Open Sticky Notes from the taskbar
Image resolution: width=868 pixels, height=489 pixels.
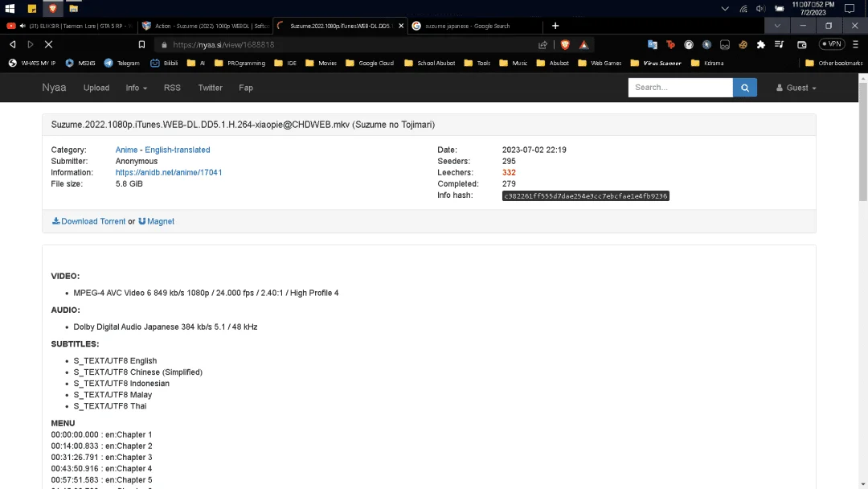32,8
